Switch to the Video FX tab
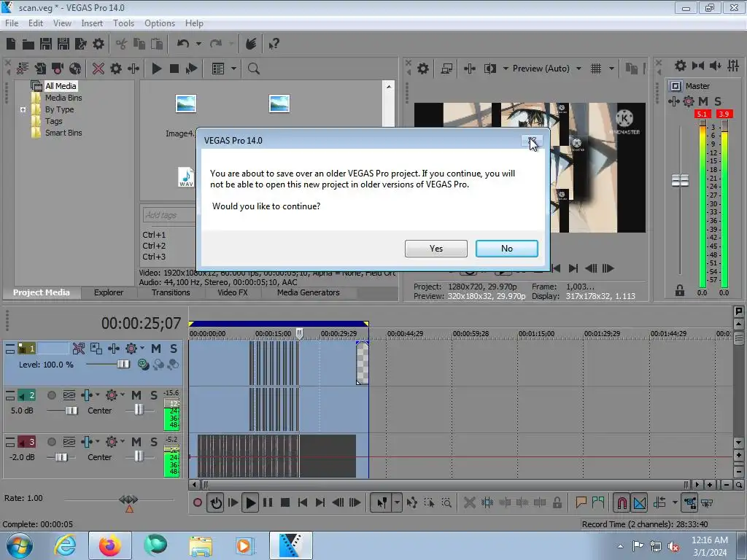Viewport: 747px width, 560px height. point(233,292)
